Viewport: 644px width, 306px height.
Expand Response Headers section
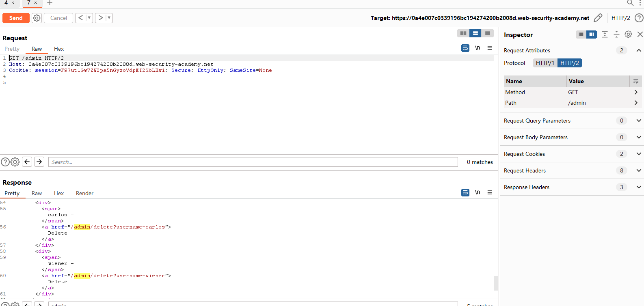639,187
